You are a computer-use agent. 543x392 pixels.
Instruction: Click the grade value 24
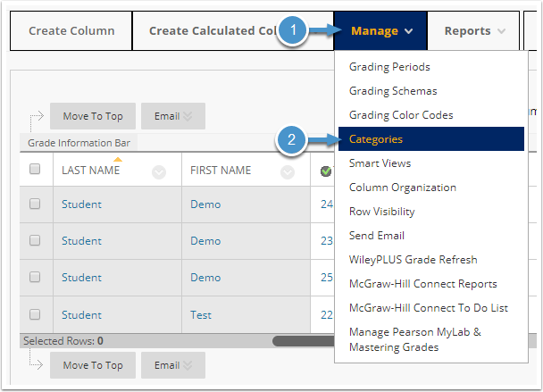pos(327,204)
